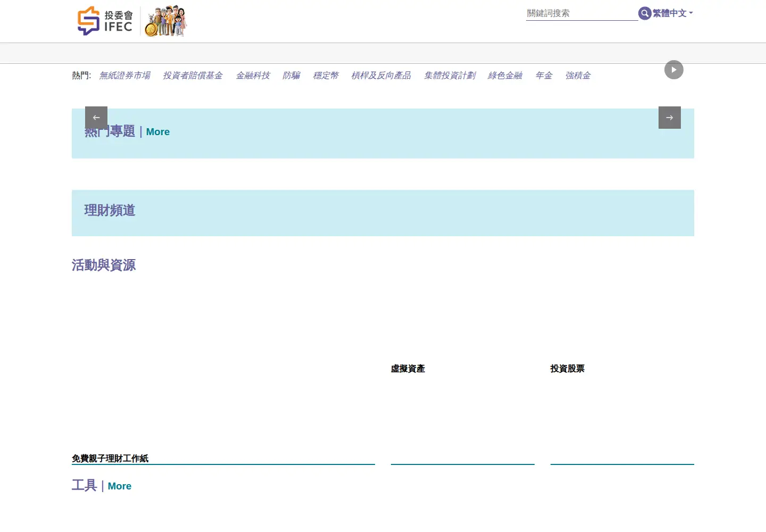Select the 綠色金融 topic link
The height and width of the screenshot is (532, 766).
pyautogui.click(x=505, y=76)
